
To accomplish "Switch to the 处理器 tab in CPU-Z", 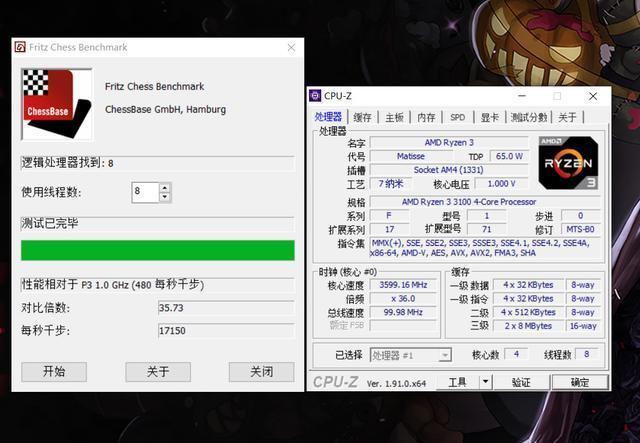I will coord(328,117).
